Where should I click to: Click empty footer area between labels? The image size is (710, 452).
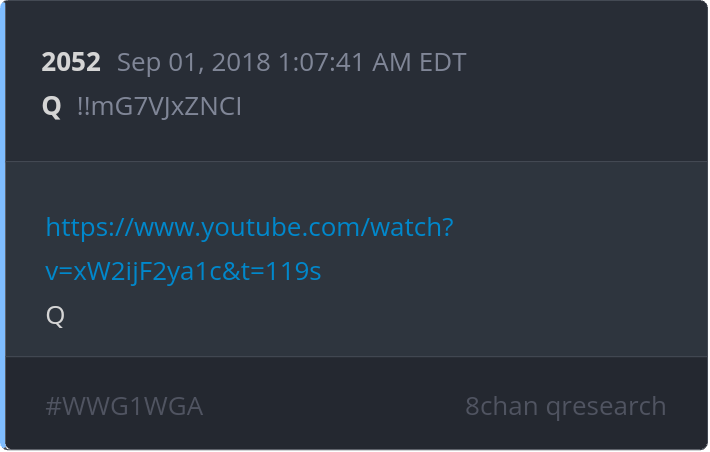[x=335, y=406]
